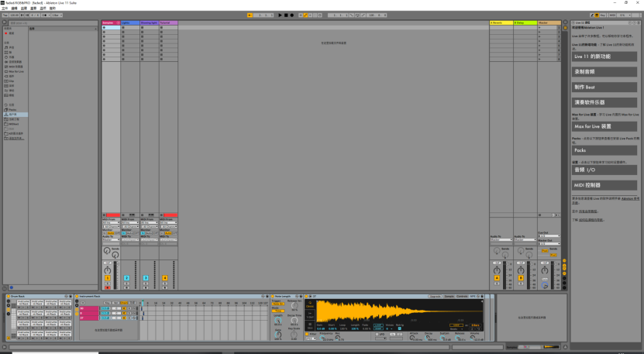
Task: Show the Key zone editor
Action: coord(107,303)
